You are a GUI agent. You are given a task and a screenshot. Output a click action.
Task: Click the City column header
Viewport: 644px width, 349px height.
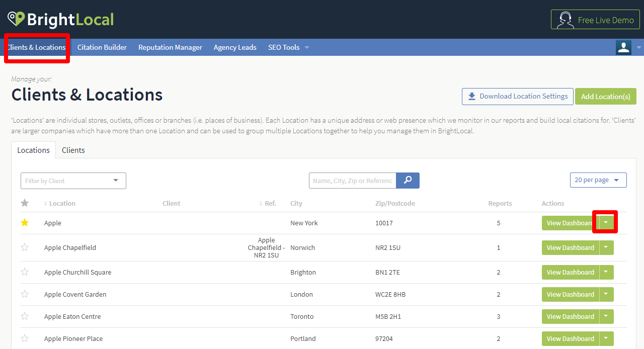click(x=296, y=203)
